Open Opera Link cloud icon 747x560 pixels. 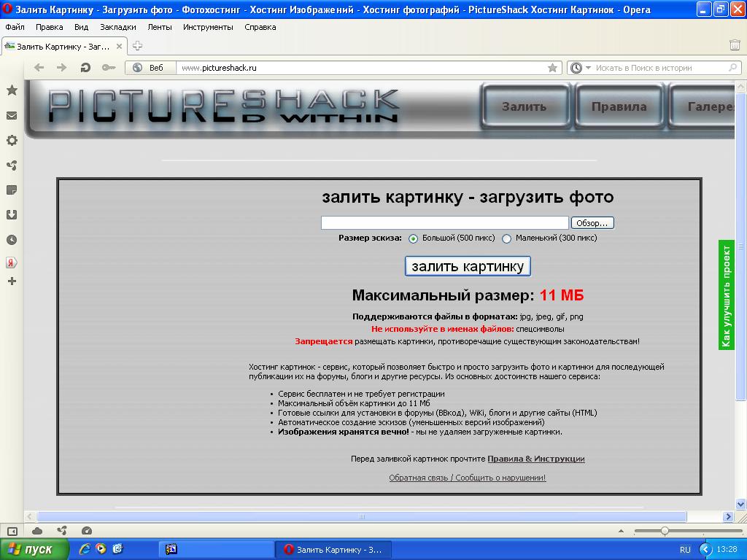36,531
